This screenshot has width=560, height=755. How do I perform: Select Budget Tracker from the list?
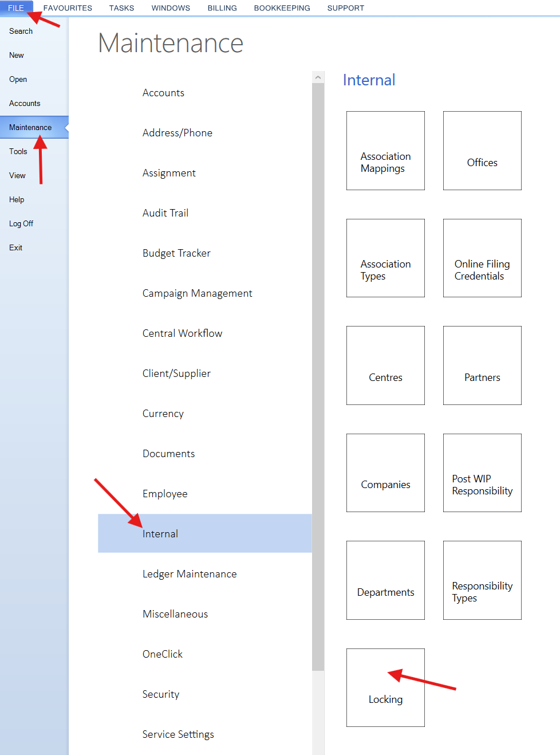(x=176, y=253)
